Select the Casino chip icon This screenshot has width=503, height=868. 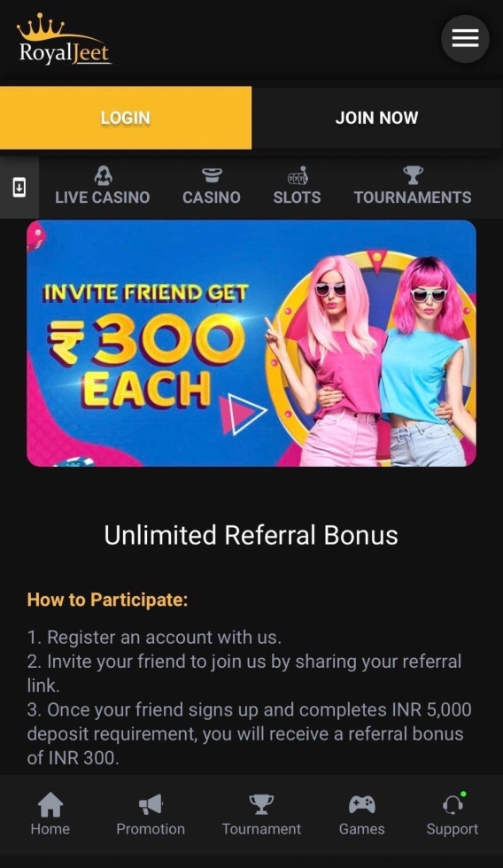click(212, 175)
